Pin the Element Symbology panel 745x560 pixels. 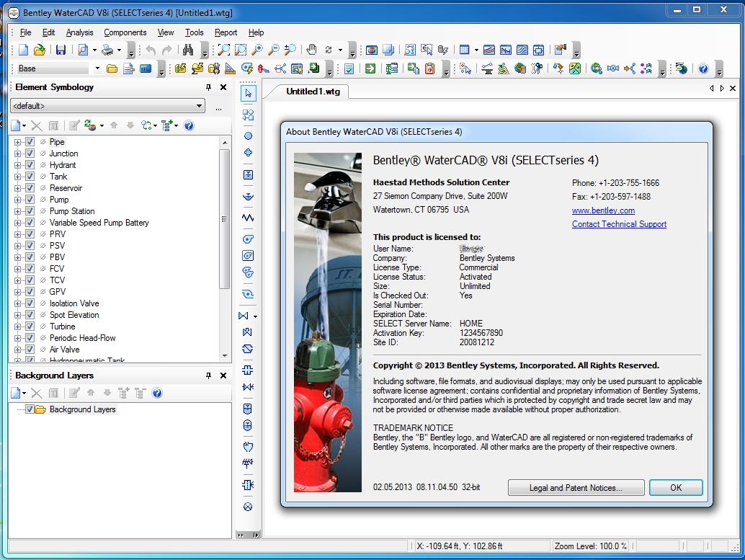208,87
